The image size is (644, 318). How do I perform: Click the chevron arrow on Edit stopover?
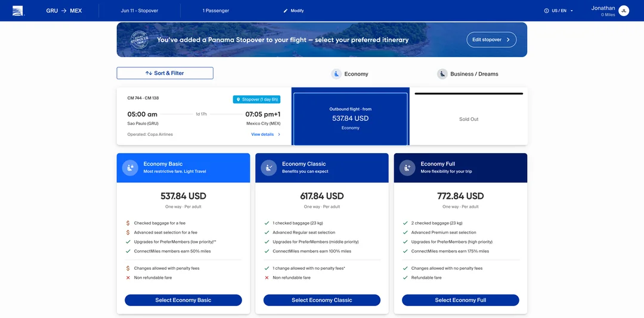point(508,40)
